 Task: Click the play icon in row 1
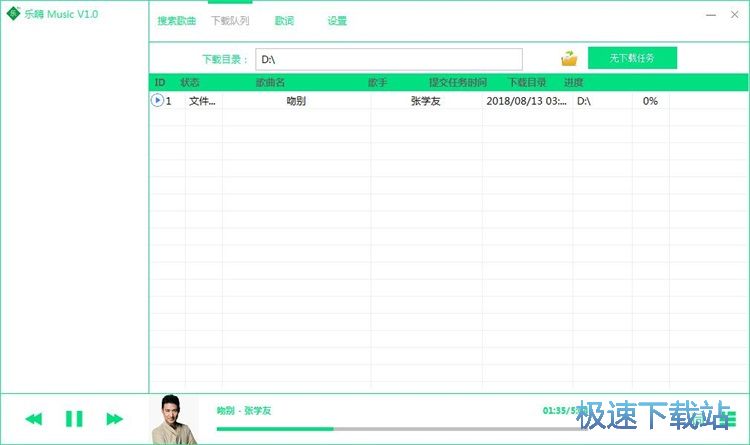coord(157,100)
